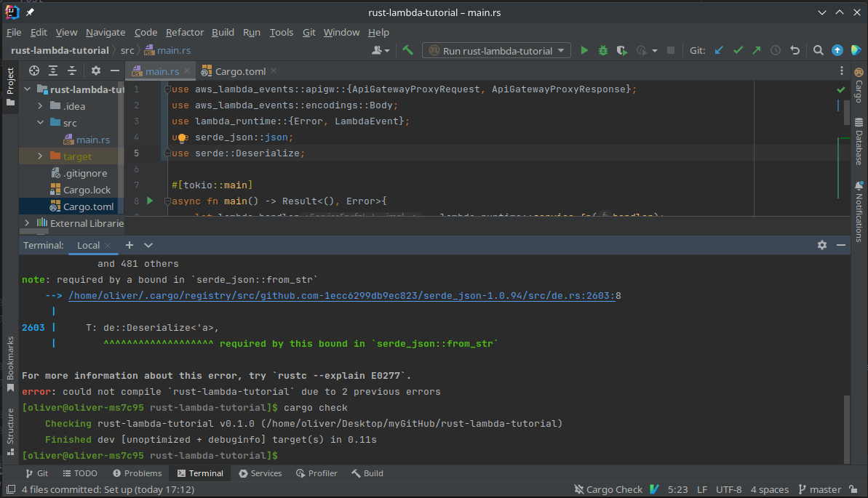This screenshot has width=868, height=498.
Task: Switch to the Cargo.toml tab
Action: point(240,71)
